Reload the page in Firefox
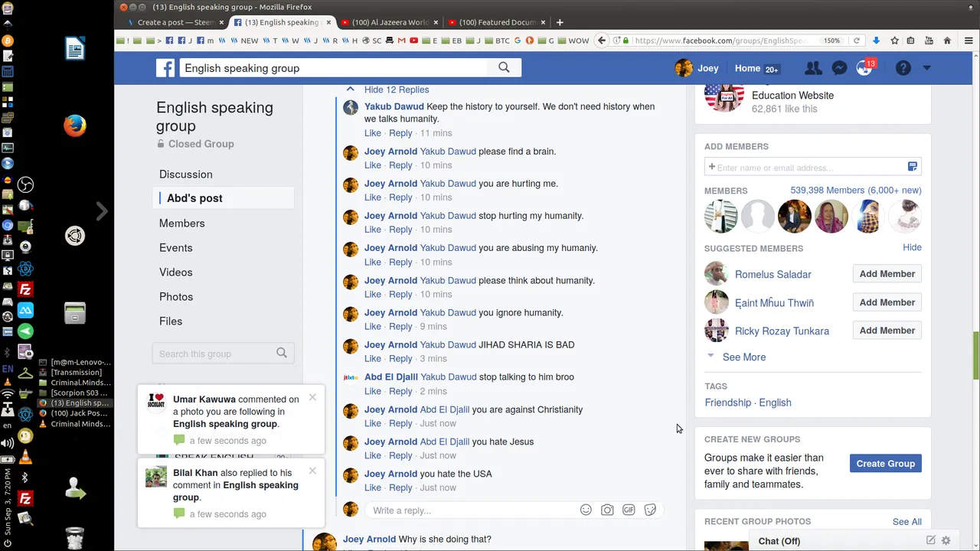The height and width of the screenshot is (551, 980). coord(857,41)
